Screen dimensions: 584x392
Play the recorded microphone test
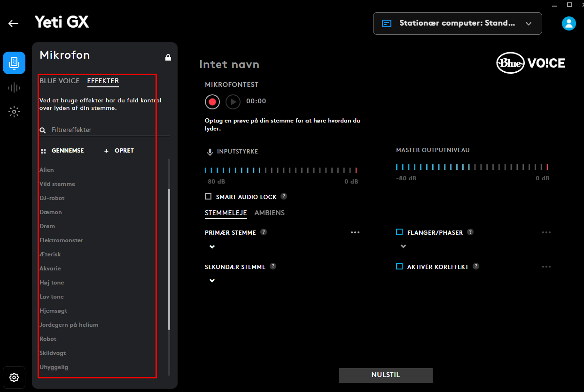233,101
